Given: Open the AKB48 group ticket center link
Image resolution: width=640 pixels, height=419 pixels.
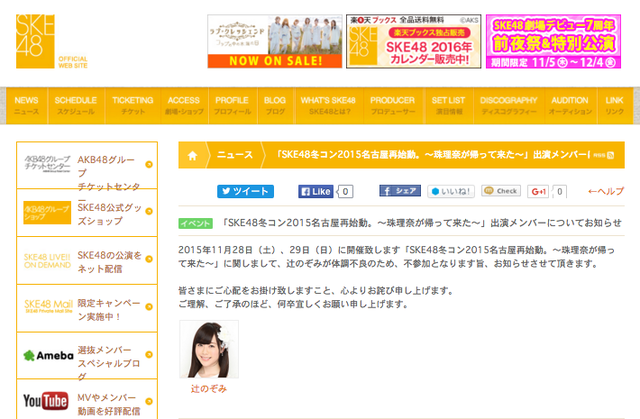Looking at the screenshot, I should (x=109, y=173).
